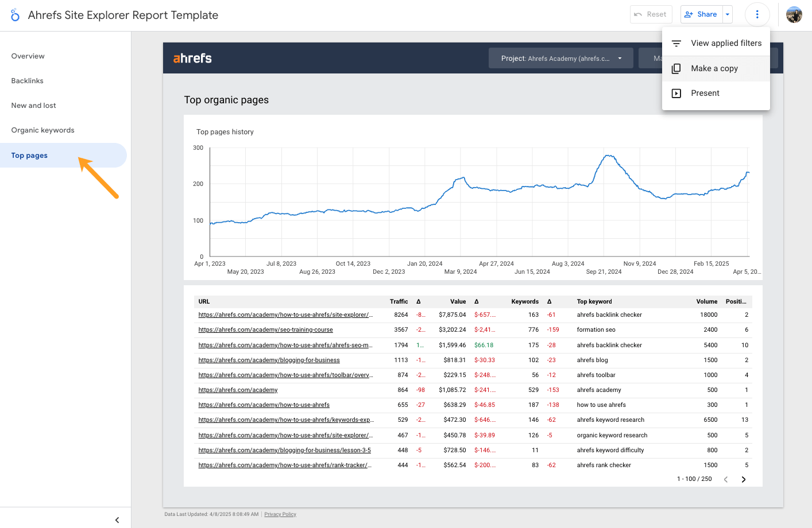Viewport: 812px width, 528px height.
Task: Open the seo-training-course URL in the table
Action: click(x=265, y=329)
